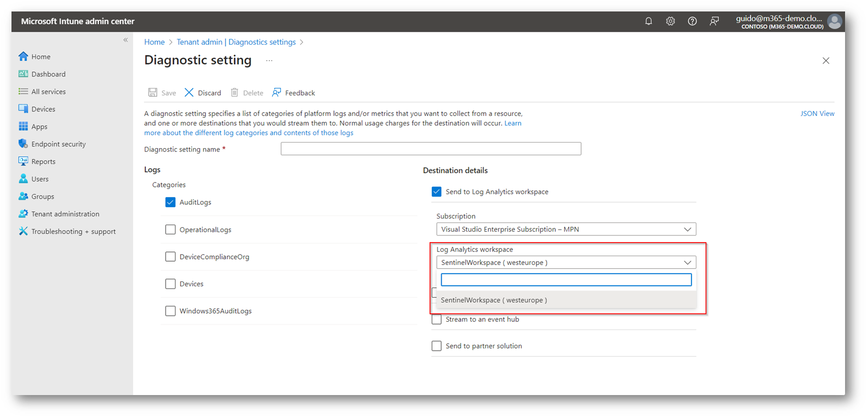Open Tenant administration in sidebar
The height and width of the screenshot is (418, 868).
66,214
